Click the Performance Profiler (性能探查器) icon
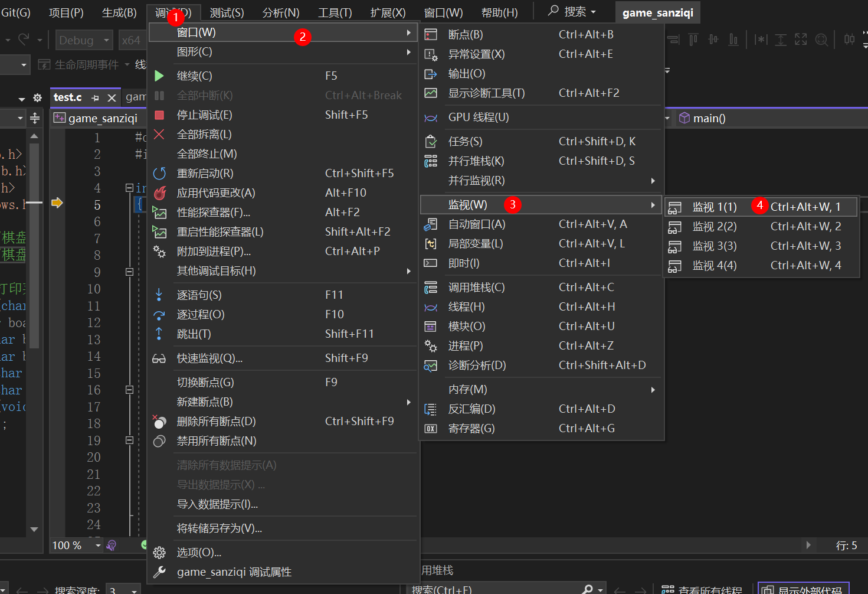Image resolution: width=868 pixels, height=594 pixels. [x=159, y=212]
